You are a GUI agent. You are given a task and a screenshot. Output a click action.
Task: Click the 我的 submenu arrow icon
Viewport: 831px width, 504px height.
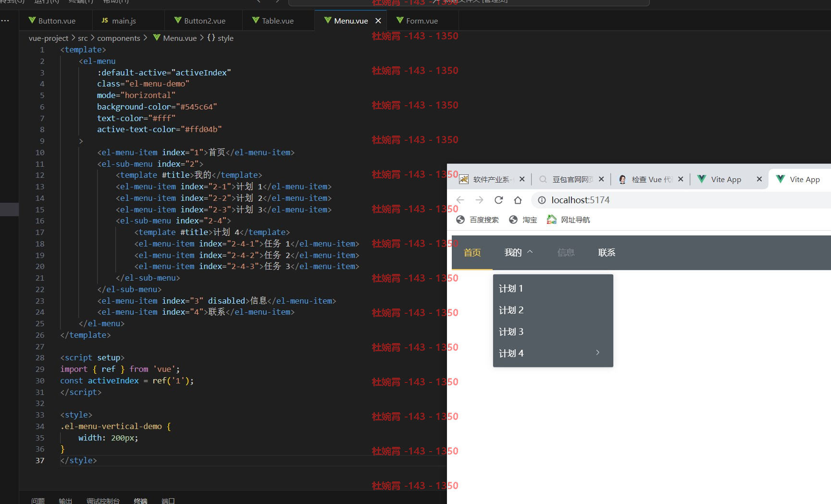pyautogui.click(x=530, y=252)
